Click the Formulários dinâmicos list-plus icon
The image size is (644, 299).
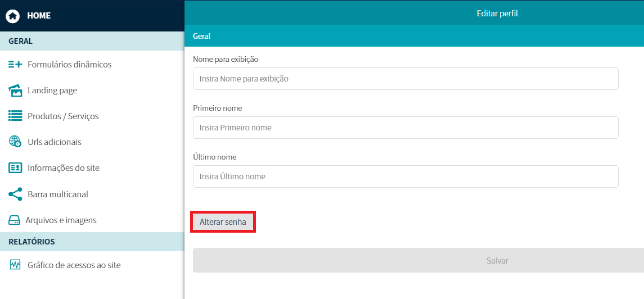click(x=15, y=65)
